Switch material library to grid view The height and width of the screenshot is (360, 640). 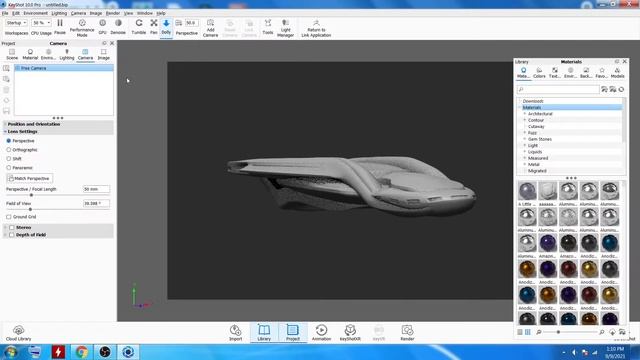(528, 332)
